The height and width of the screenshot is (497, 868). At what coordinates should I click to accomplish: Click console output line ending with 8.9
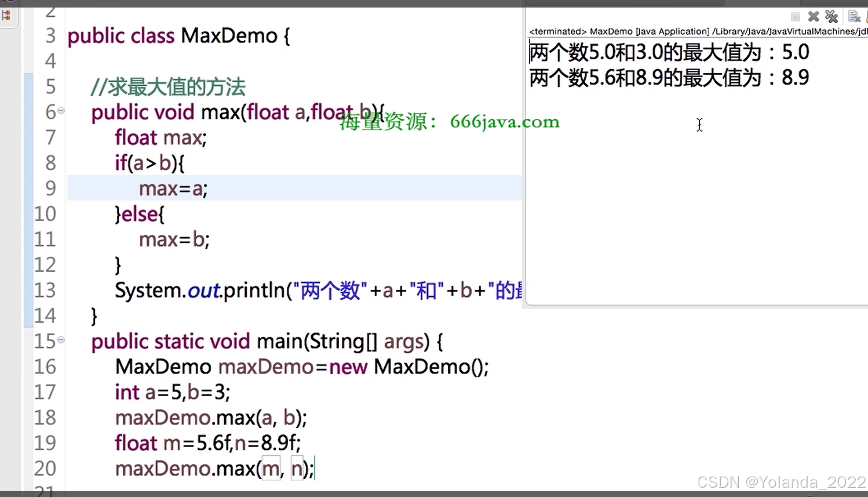(x=669, y=77)
